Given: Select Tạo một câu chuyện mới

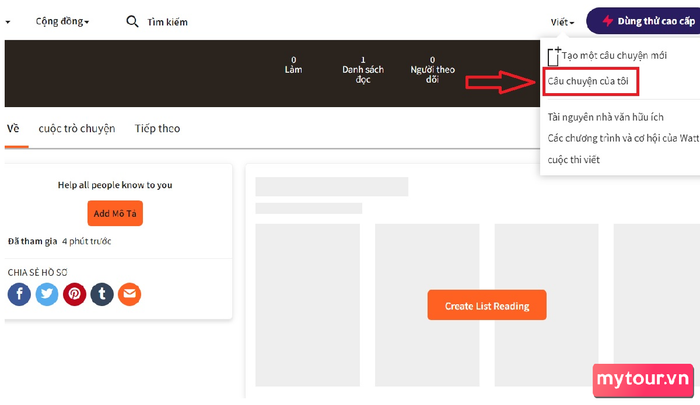Looking at the screenshot, I should pos(614,55).
